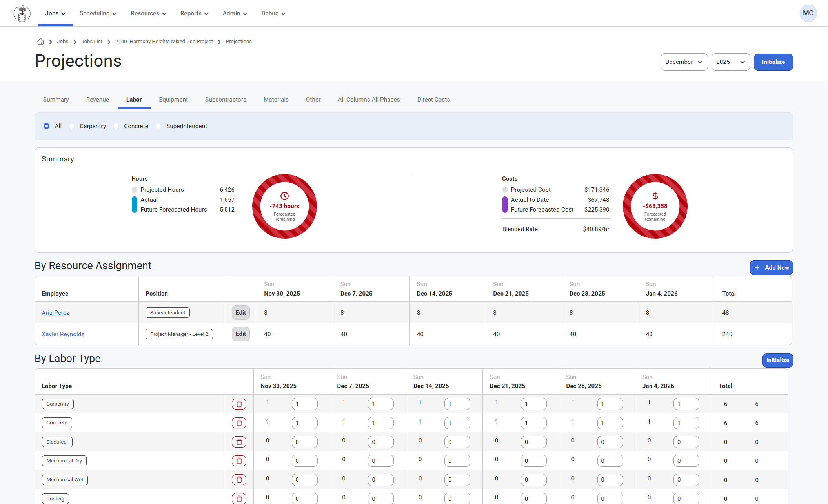
Task: Expand the Scheduling nav menu
Action: [98, 13]
